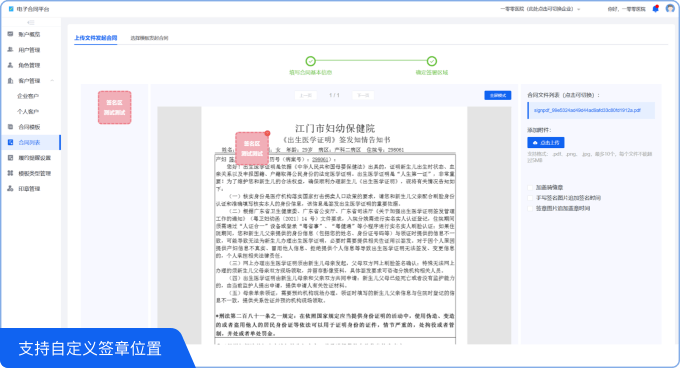Check 签章图片追加盖章时间 option

530,208
